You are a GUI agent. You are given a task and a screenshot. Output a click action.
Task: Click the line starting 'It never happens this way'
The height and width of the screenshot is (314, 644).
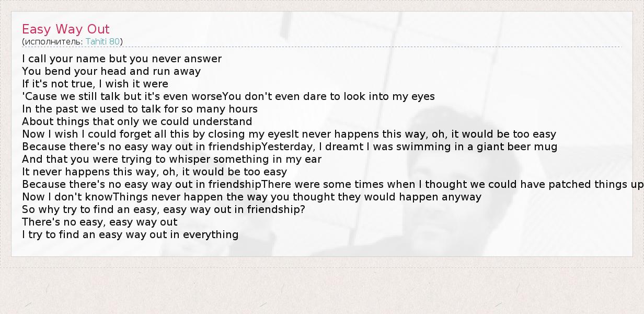pyautogui.click(x=154, y=172)
